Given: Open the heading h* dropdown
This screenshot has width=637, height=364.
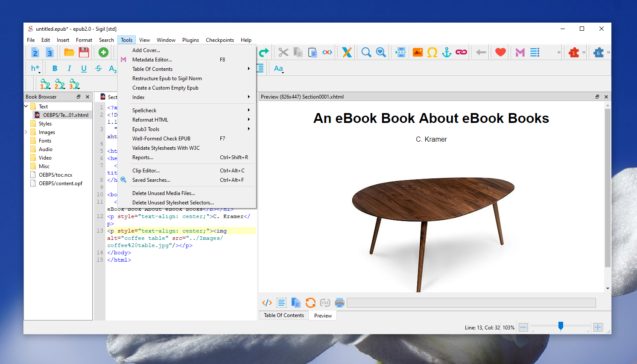Looking at the screenshot, I should pyautogui.click(x=35, y=69).
